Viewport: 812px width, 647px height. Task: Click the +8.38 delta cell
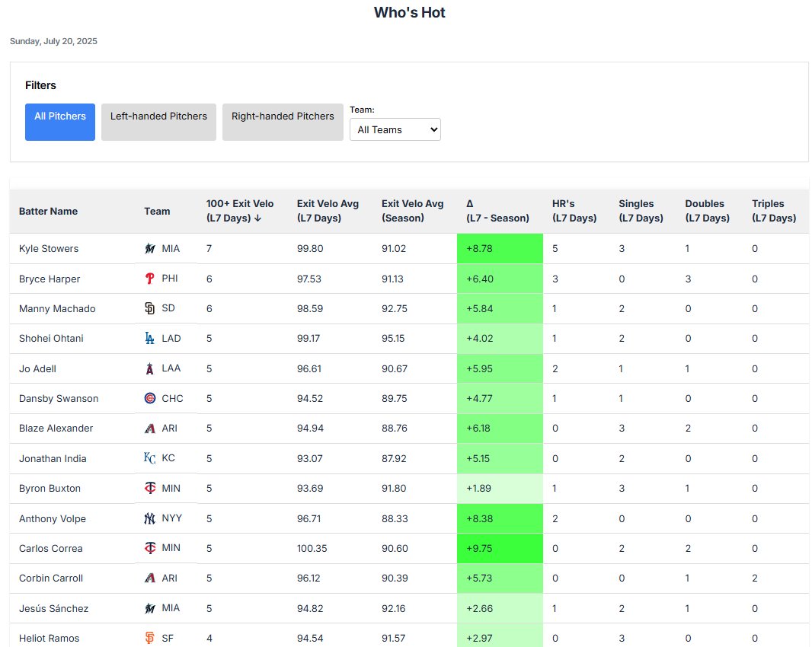pos(500,518)
